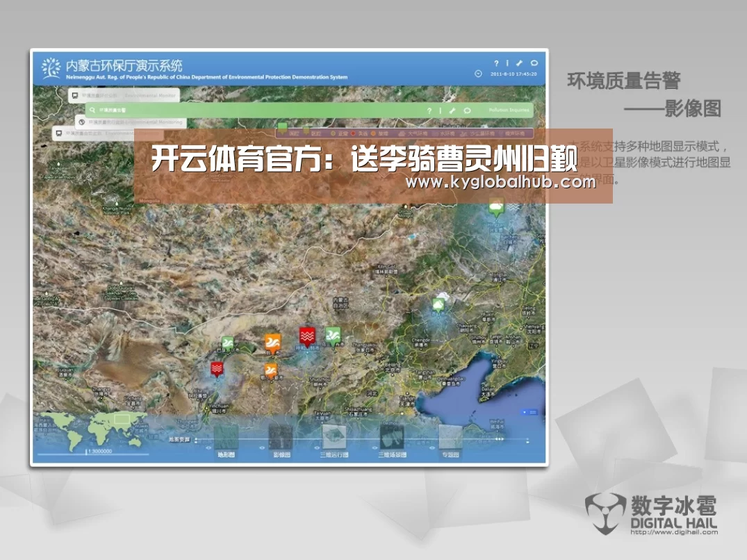This screenshot has width=747, height=560.
Task: Click the green water marker right of red marker
Action: point(333,336)
